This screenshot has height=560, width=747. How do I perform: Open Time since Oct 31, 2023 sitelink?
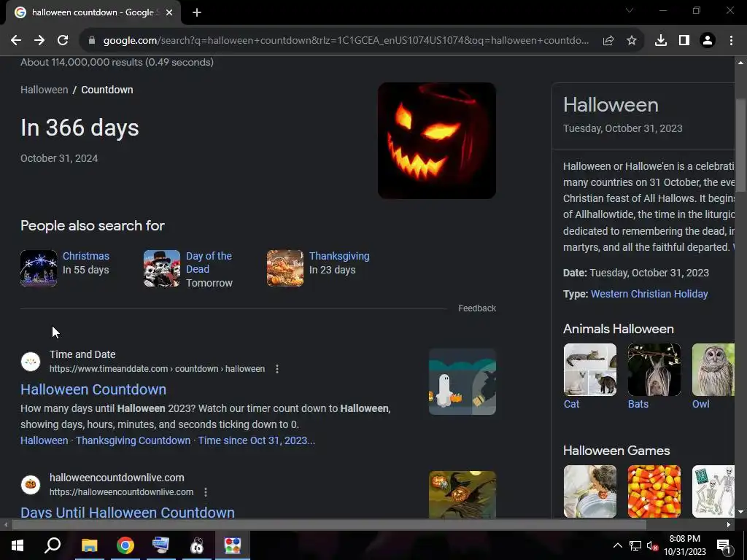click(x=256, y=440)
